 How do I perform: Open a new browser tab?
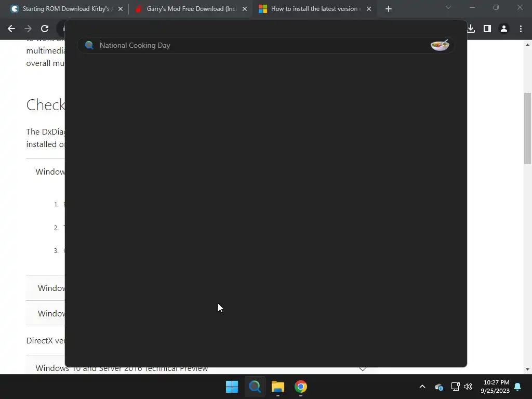(x=389, y=9)
